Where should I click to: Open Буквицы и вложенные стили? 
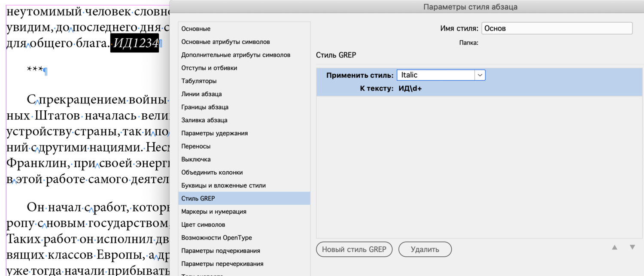pos(223,185)
